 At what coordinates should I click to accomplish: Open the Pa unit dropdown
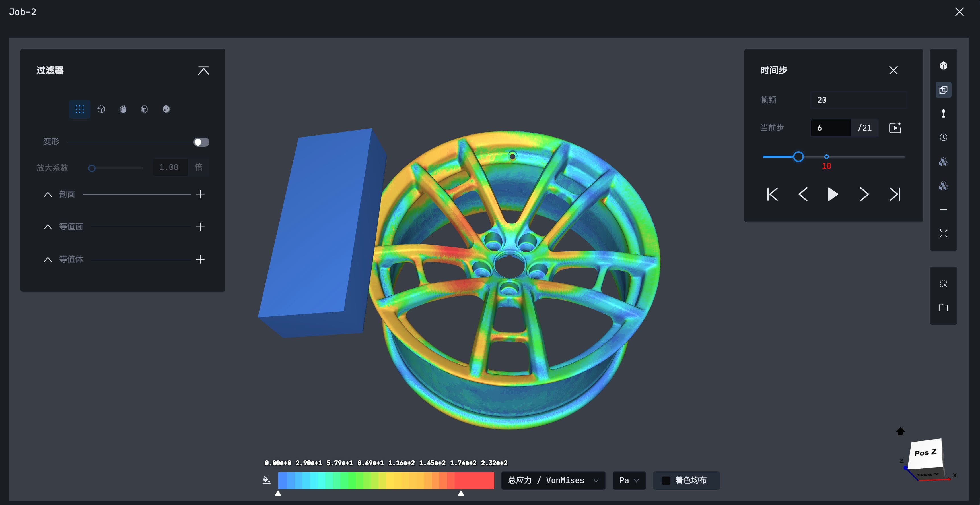629,481
